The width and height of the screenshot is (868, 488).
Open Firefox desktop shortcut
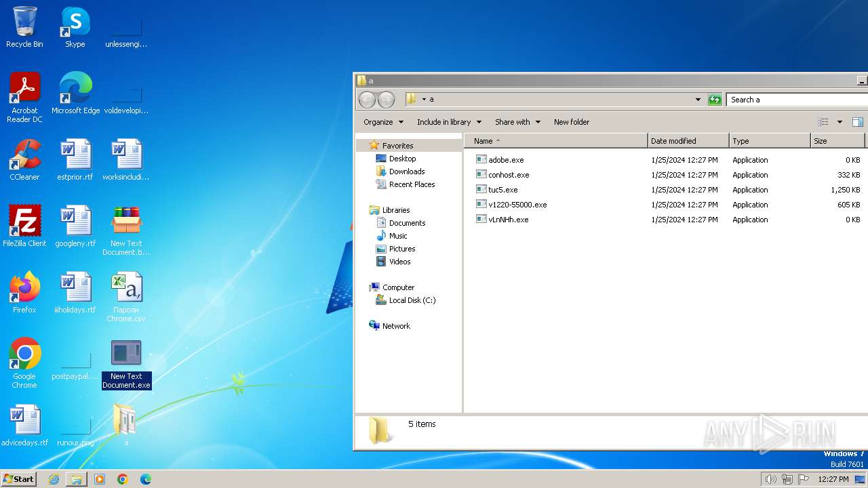point(24,293)
